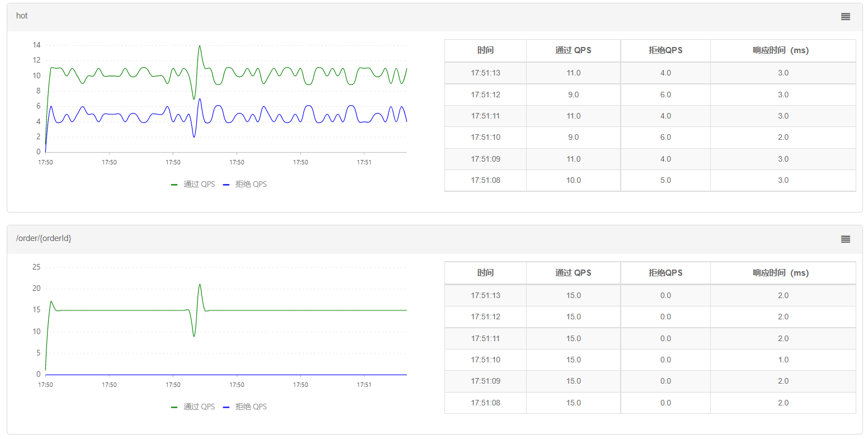This screenshot has height=439, width=868.
Task: Open the hot panel's menu icon
Action: pyautogui.click(x=845, y=17)
